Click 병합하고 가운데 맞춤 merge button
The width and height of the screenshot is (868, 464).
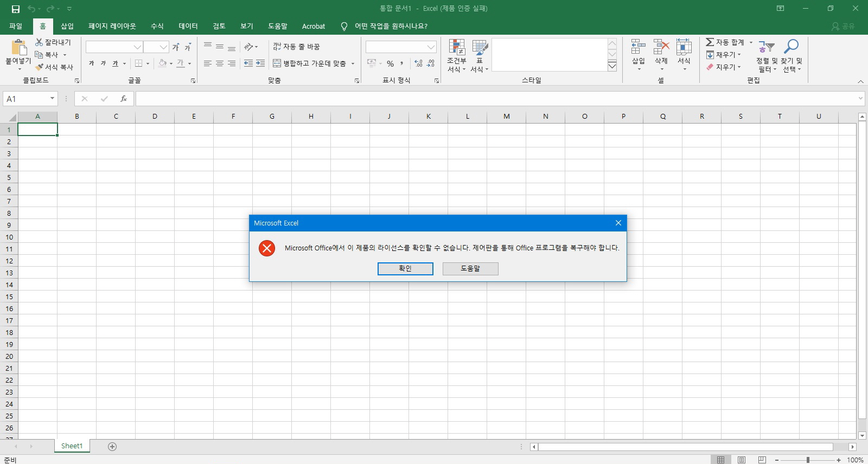(x=309, y=63)
